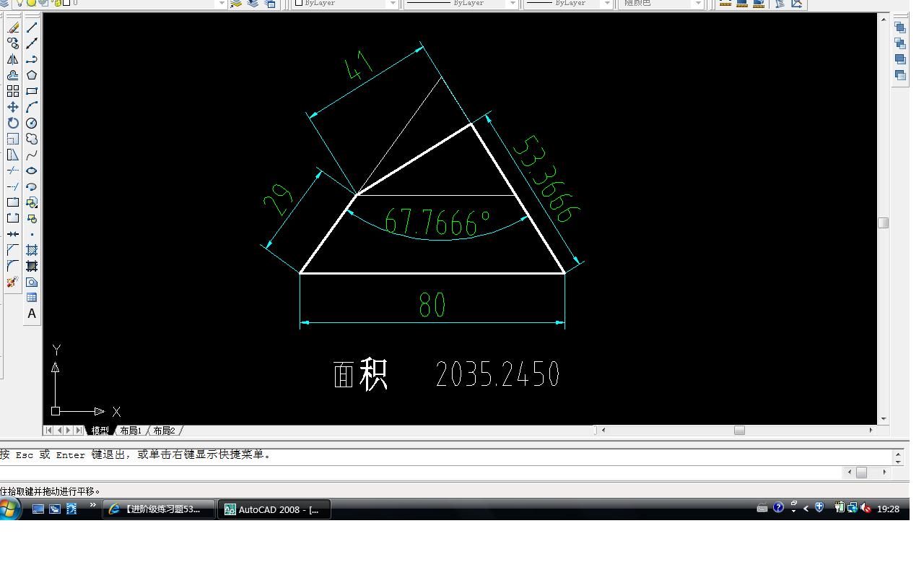The image size is (924, 578).
Task: Open the ByLayer linetype dropdown
Action: pos(513,4)
